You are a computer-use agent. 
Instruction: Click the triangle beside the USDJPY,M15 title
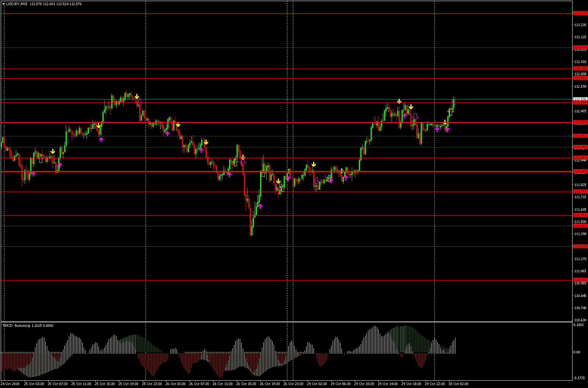(x=3, y=4)
